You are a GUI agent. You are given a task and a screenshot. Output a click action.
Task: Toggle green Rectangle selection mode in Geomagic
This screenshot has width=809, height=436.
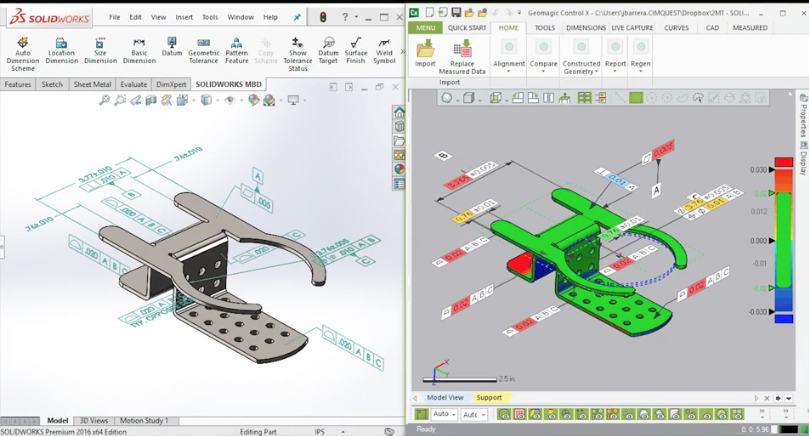[636, 98]
